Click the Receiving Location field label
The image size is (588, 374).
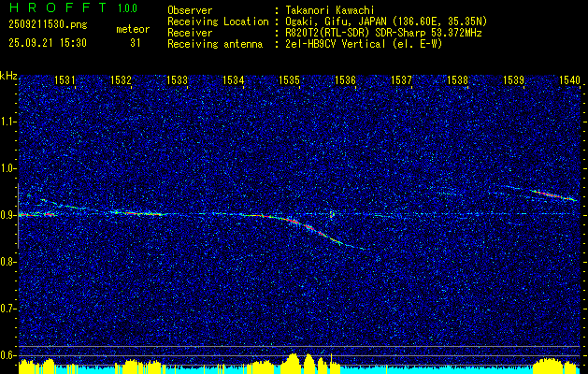(x=218, y=22)
